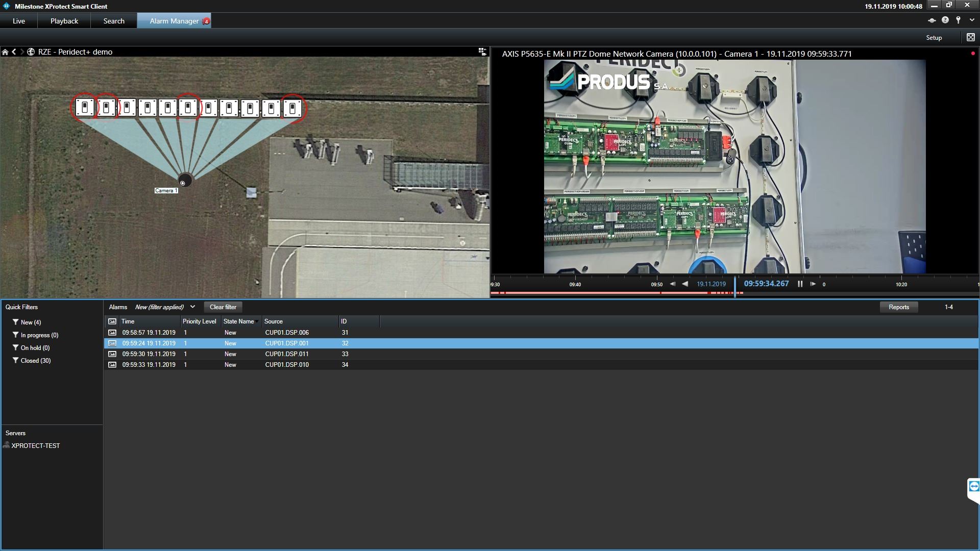Navigate back in the map history

click(14, 52)
